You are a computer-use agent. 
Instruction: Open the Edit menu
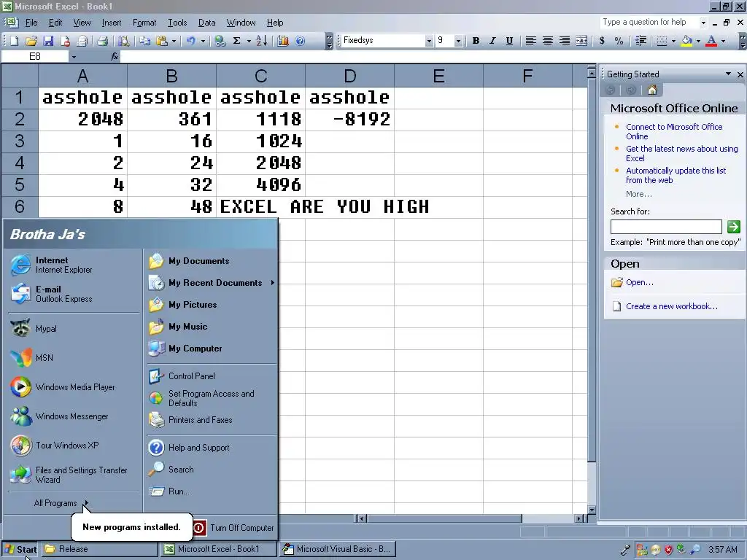[x=55, y=23]
